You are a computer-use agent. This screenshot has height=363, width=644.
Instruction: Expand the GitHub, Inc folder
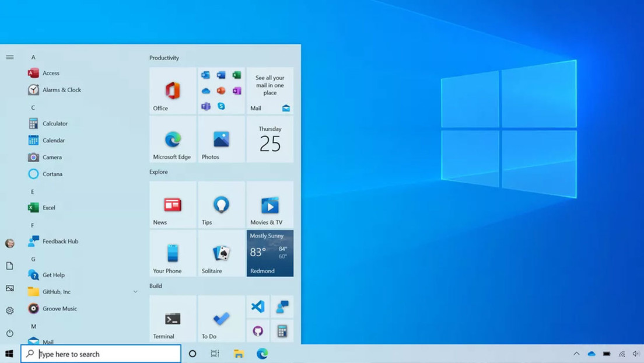pos(135,292)
